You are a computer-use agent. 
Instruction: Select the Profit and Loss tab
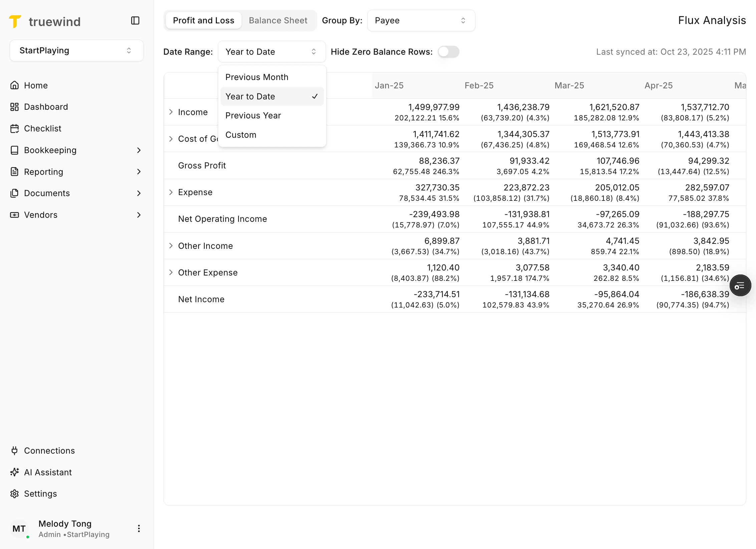click(x=203, y=20)
